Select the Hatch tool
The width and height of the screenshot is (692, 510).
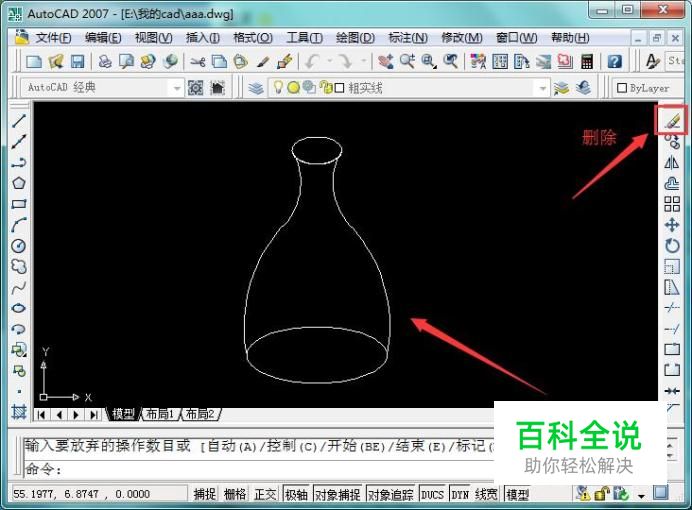(x=19, y=412)
